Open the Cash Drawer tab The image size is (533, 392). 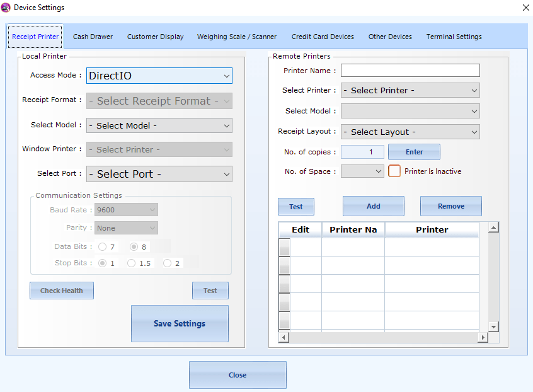point(93,37)
